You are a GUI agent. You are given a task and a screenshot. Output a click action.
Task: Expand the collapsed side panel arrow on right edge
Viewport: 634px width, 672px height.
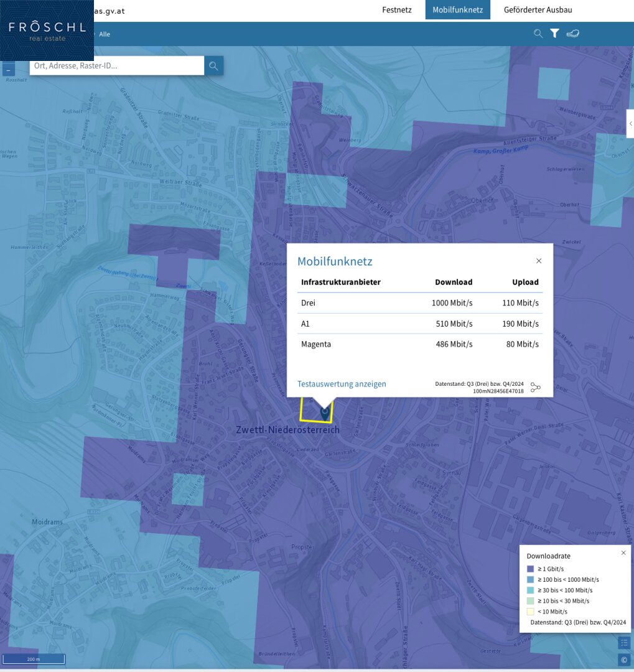coord(630,124)
